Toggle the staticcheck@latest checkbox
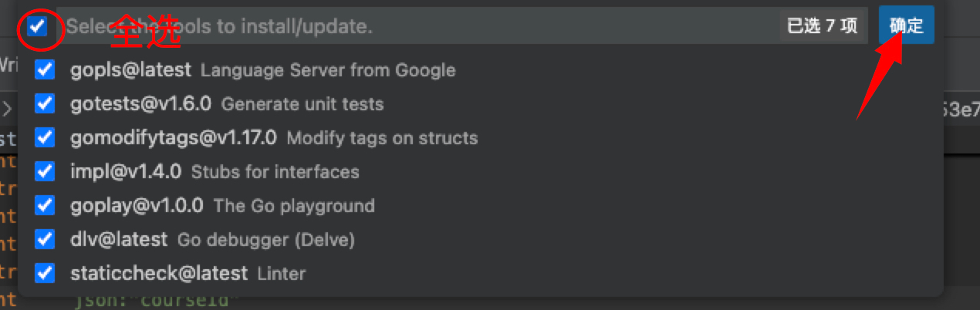 click(46, 273)
